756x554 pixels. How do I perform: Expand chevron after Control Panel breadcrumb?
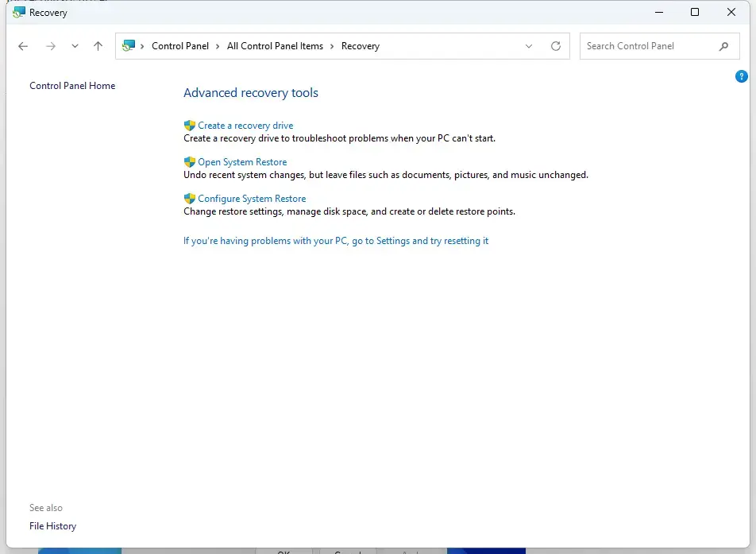pyautogui.click(x=218, y=46)
